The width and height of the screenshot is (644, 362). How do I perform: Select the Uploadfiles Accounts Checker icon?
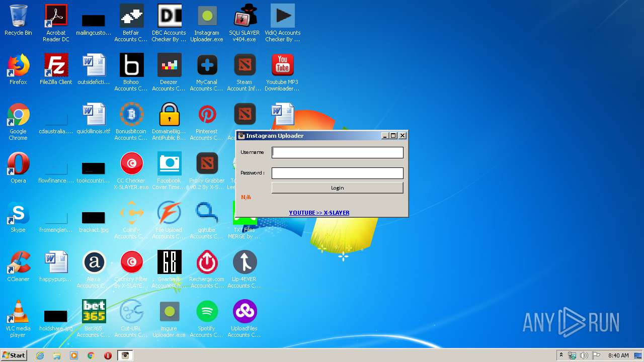click(x=245, y=318)
